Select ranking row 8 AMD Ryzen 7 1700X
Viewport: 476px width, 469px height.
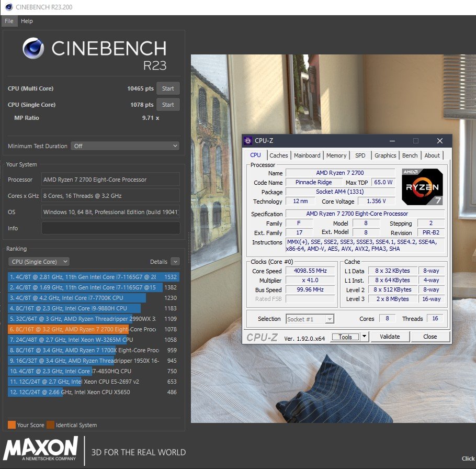[x=94, y=350]
